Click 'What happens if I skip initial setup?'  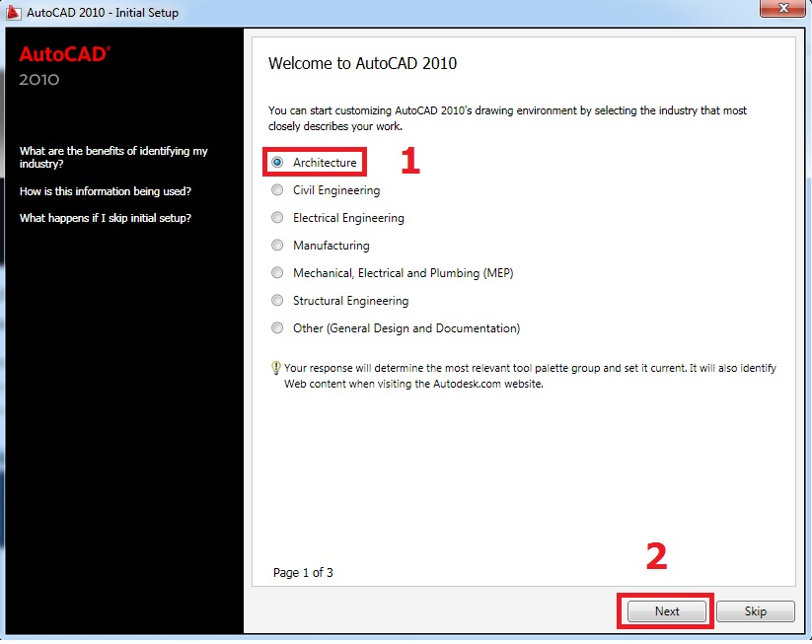coord(106,218)
